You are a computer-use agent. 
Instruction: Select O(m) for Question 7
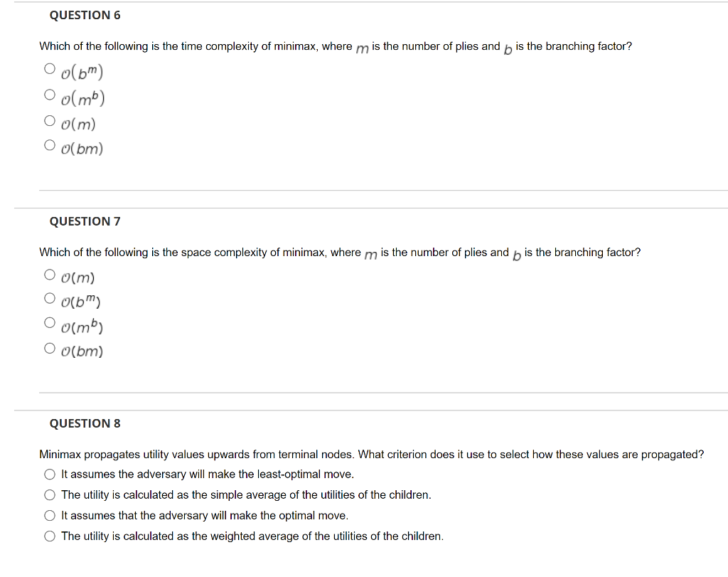coord(50,273)
